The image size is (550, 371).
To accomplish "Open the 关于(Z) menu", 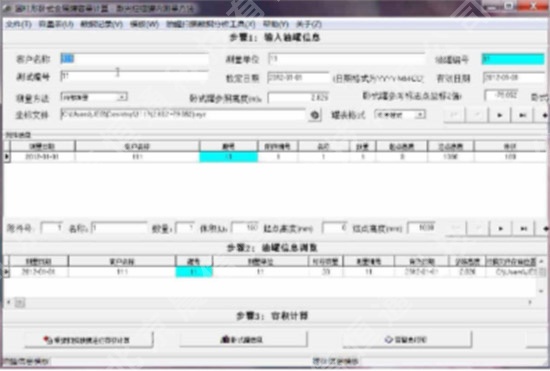I will (x=309, y=24).
